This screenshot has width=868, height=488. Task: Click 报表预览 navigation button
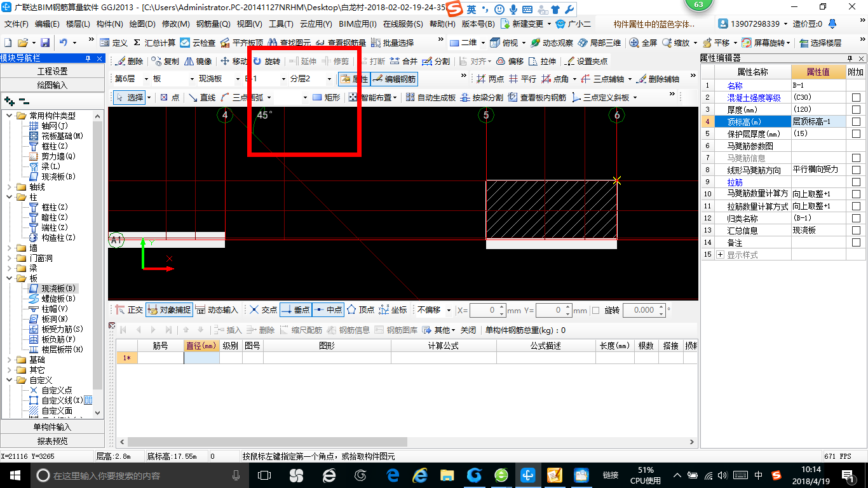click(x=52, y=440)
